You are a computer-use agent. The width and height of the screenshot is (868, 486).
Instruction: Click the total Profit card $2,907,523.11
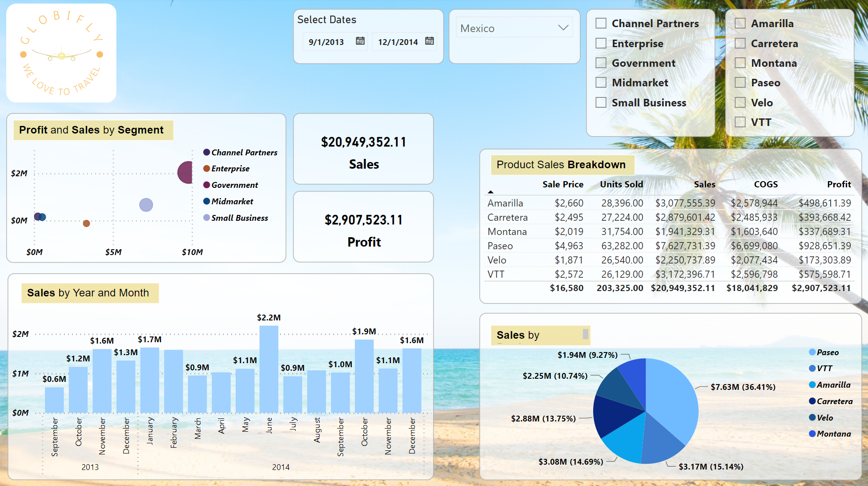(363, 227)
